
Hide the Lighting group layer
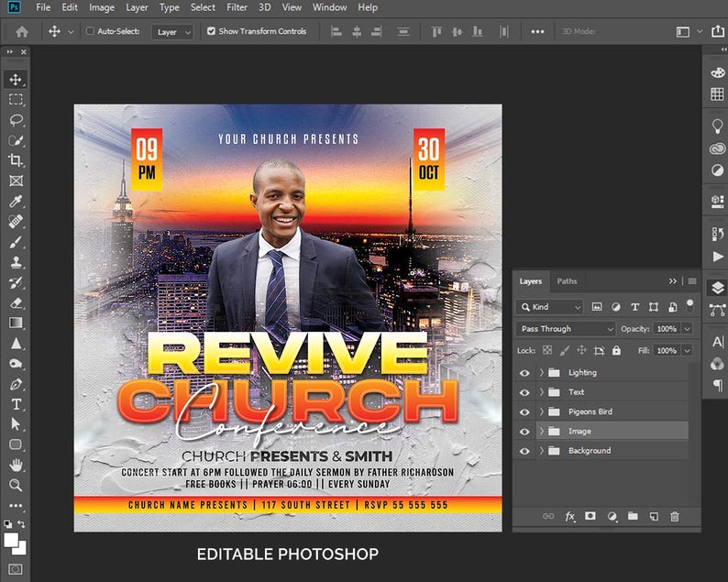click(524, 373)
